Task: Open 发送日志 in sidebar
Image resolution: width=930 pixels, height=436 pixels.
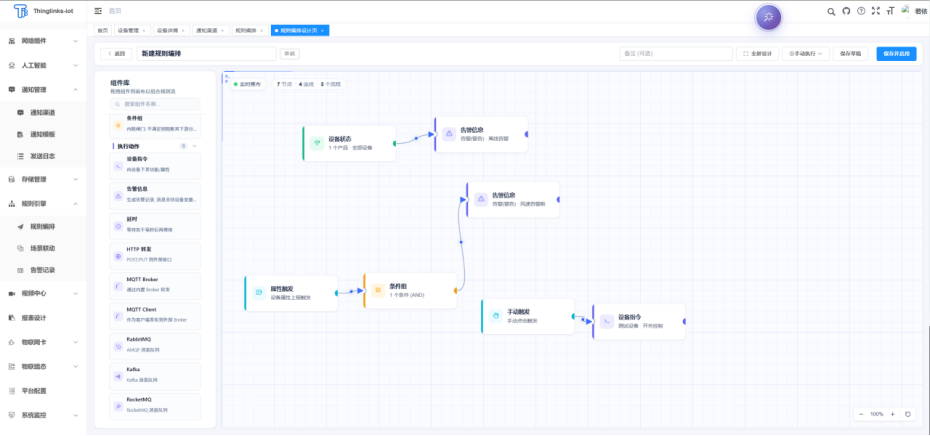Action: click(x=43, y=157)
